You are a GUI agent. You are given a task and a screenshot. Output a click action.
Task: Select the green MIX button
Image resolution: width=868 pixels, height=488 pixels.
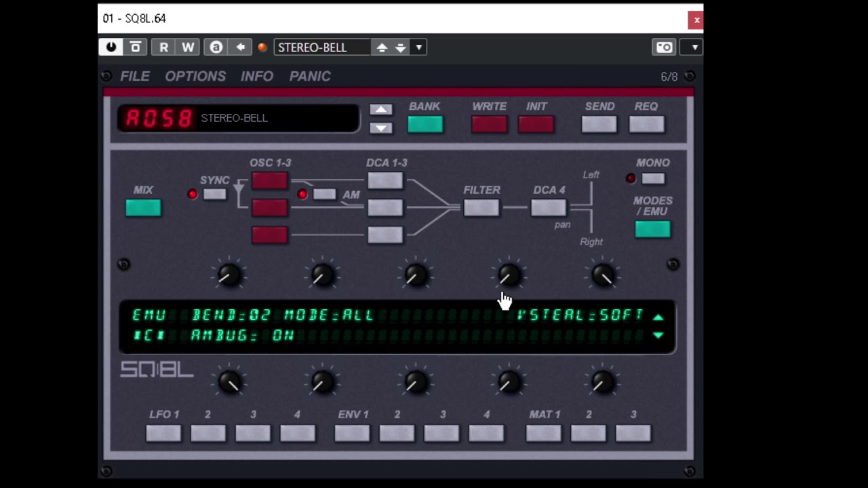pyautogui.click(x=143, y=208)
